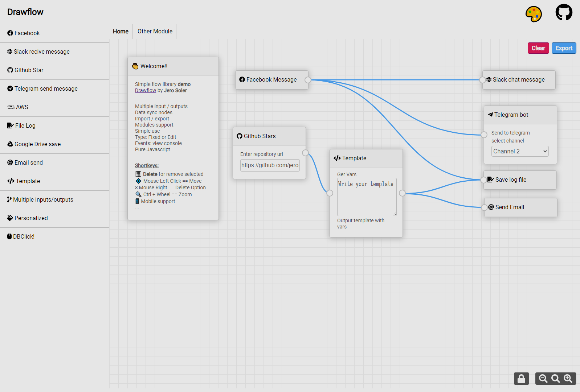Screen dimensions: 580x392
Task: Switch to the Home tab
Action: [121, 32]
